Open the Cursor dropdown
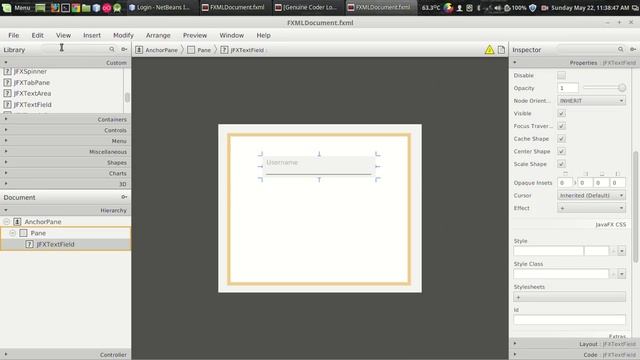The width and height of the screenshot is (640, 360). [591, 196]
